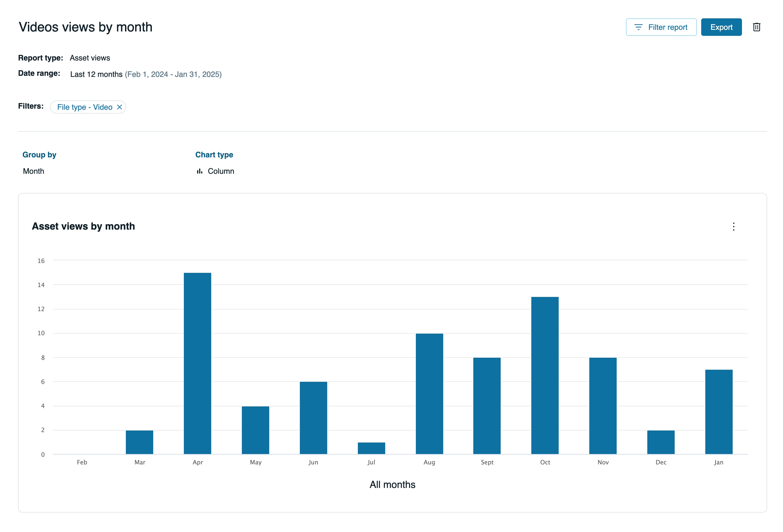Click the December bar in the chart
Viewport: 783px width, 532px height.
click(661, 442)
